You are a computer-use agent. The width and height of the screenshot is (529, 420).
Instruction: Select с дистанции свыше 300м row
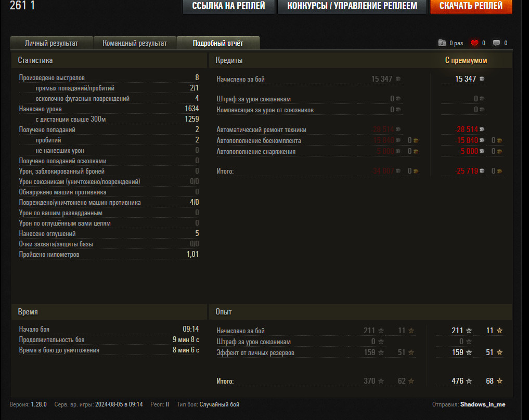point(109,119)
